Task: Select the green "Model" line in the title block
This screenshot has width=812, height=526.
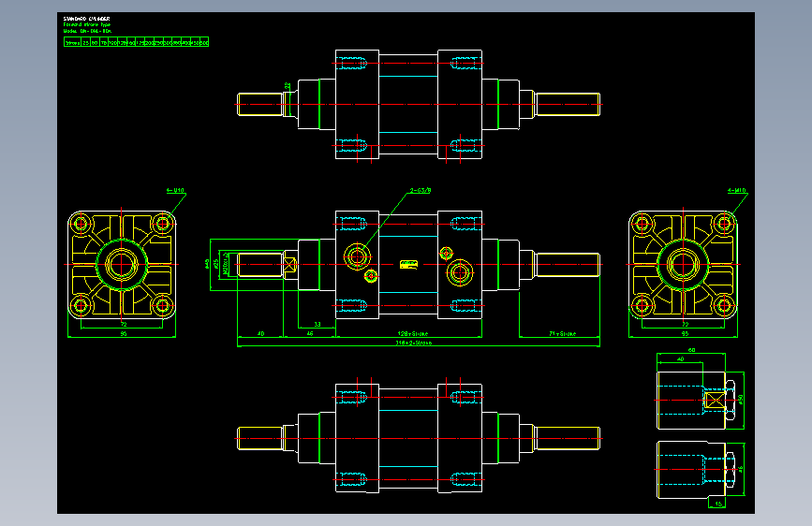Action: click(x=87, y=31)
